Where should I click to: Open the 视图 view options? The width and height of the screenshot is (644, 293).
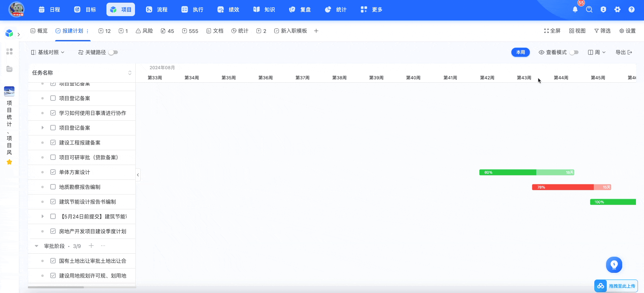[x=578, y=31]
